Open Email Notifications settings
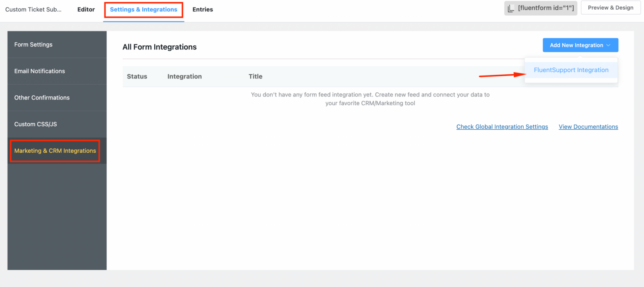644x287 pixels. [39, 71]
